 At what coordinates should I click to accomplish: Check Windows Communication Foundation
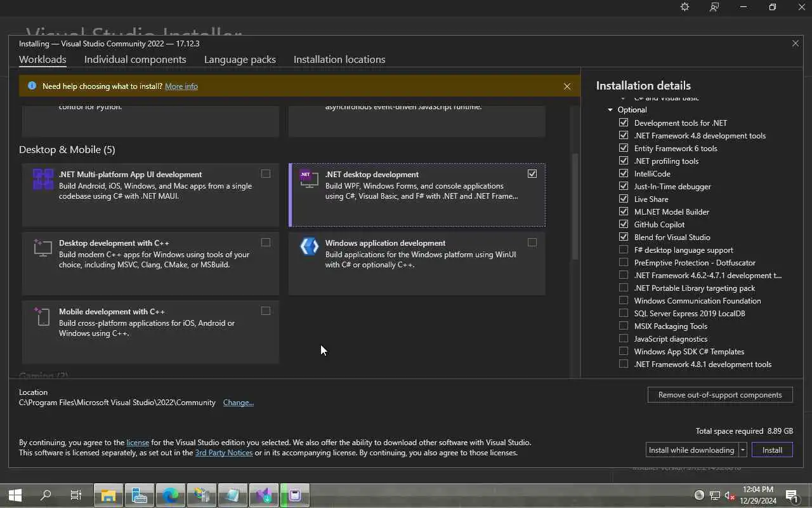(x=624, y=300)
